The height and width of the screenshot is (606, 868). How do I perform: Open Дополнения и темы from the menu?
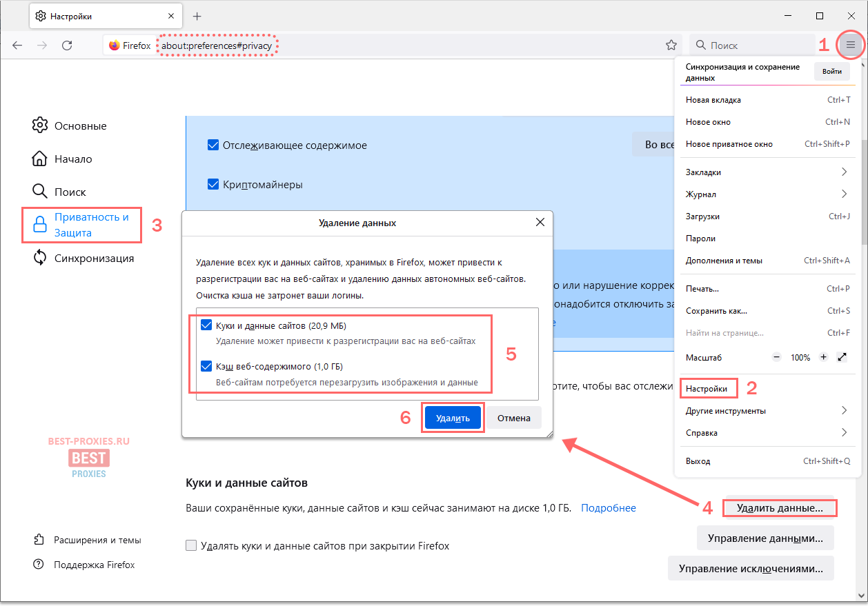pos(767,261)
